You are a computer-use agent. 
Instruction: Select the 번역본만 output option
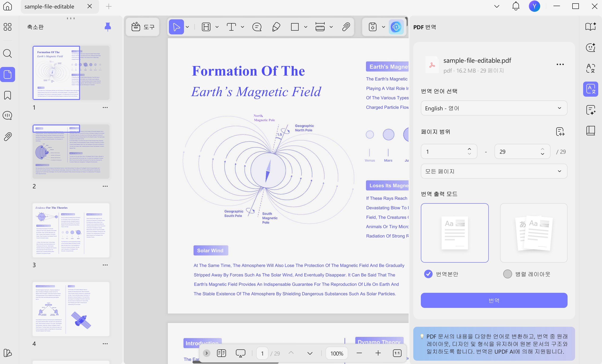click(441, 274)
